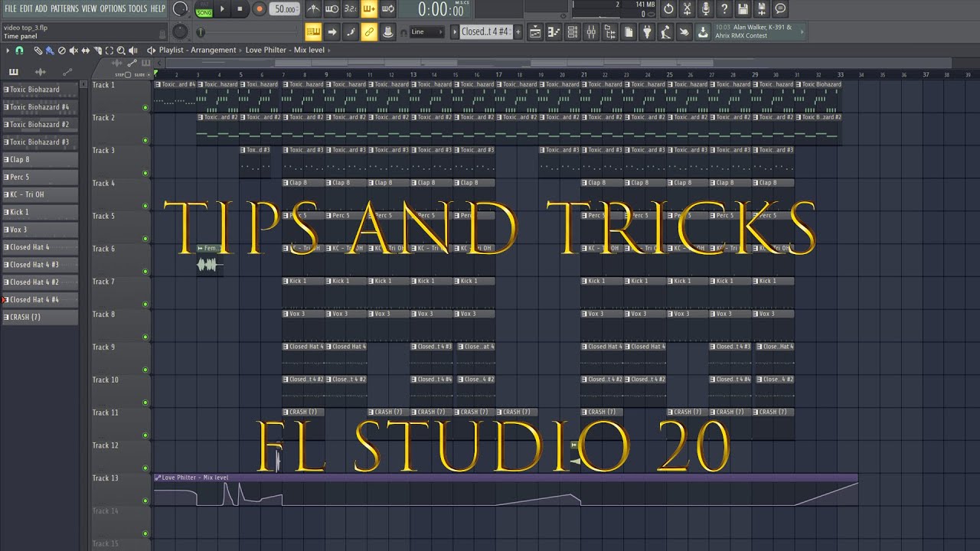Select the playlist paint brush tool
Screen dimensions: 980x551
coord(50,51)
